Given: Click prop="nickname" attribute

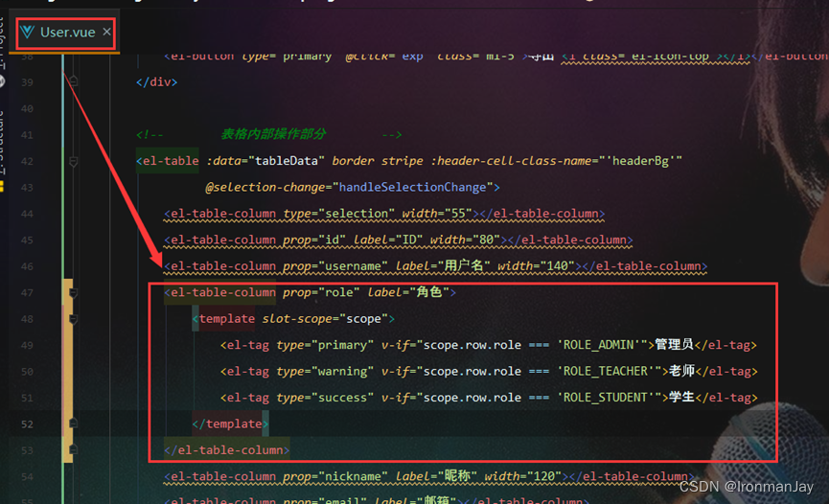Looking at the screenshot, I should (x=335, y=477).
